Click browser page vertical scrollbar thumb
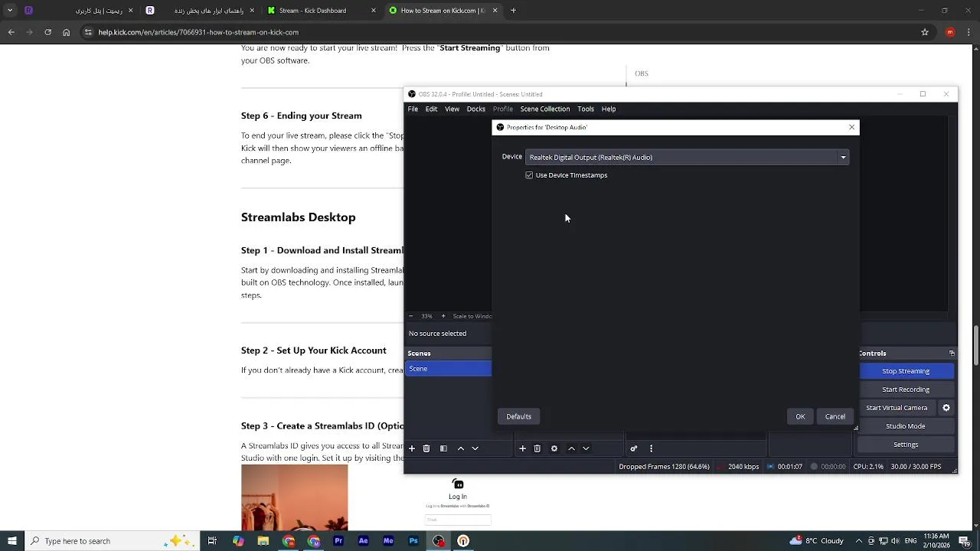 975,345
